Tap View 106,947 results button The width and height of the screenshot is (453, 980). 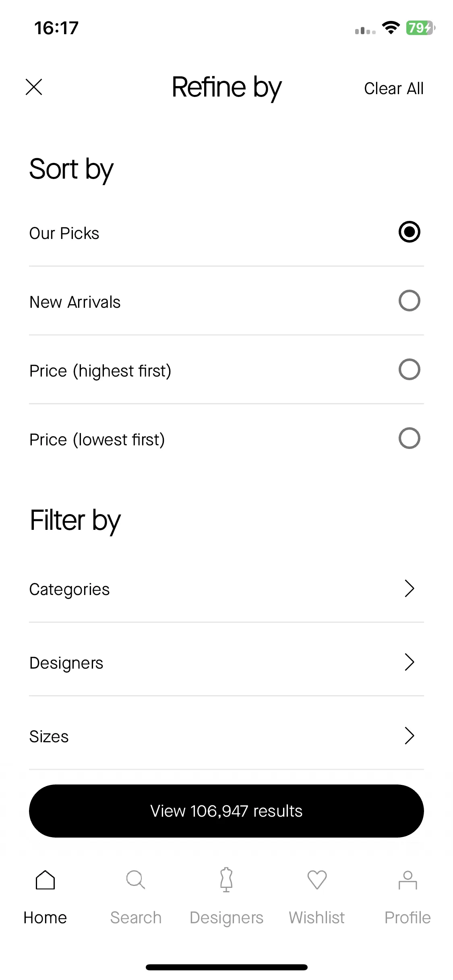pyautogui.click(x=226, y=811)
